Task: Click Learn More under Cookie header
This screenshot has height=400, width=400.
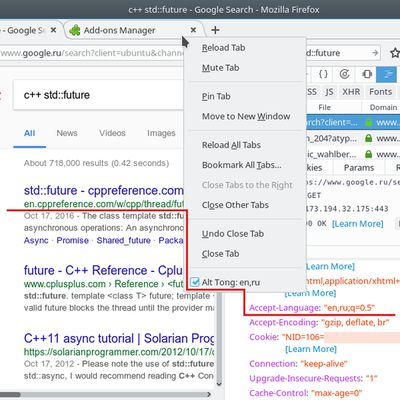Action: [311, 349]
